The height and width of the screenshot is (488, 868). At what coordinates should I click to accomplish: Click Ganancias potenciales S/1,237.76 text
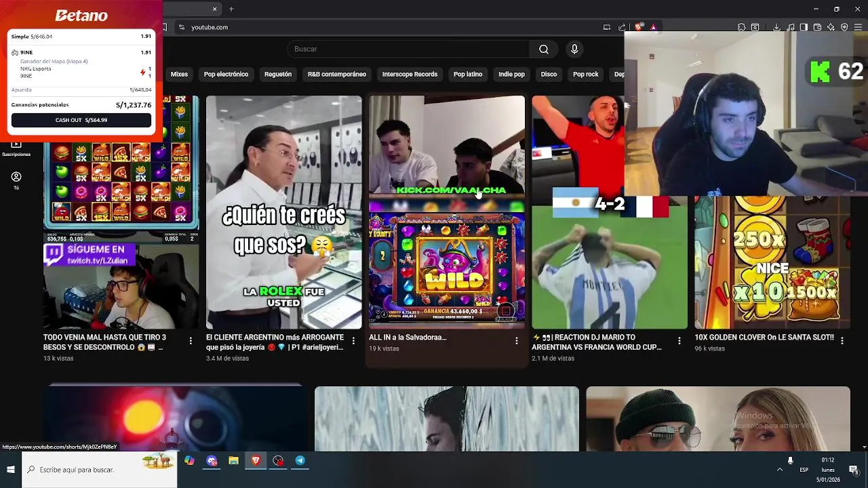click(x=81, y=105)
